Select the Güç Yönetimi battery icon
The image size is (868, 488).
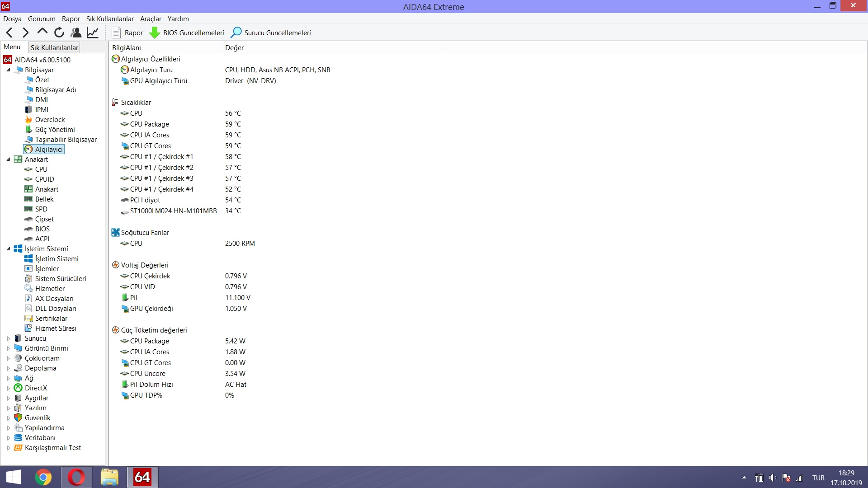click(28, 130)
